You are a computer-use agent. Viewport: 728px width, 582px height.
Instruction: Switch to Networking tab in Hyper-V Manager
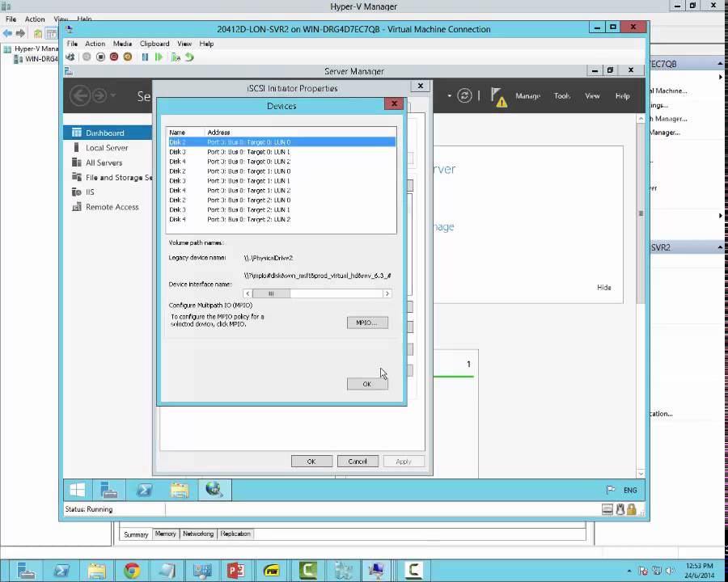click(x=198, y=533)
